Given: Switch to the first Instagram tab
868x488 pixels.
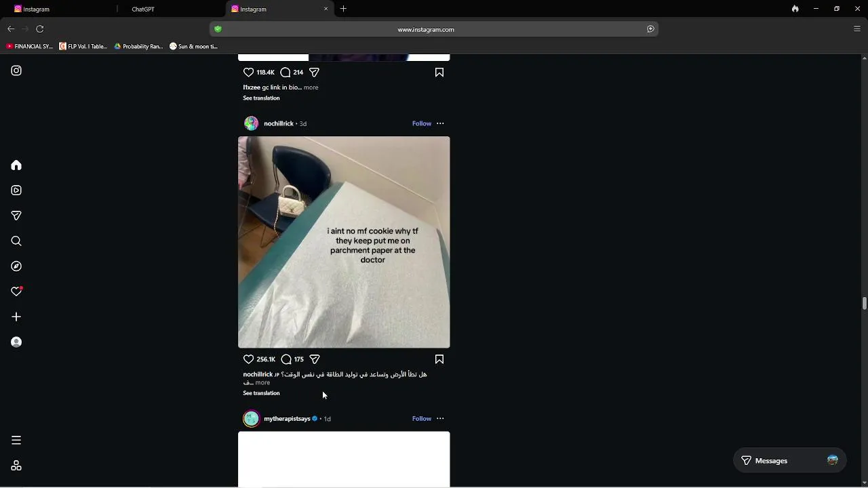Looking at the screenshot, I should [36, 9].
